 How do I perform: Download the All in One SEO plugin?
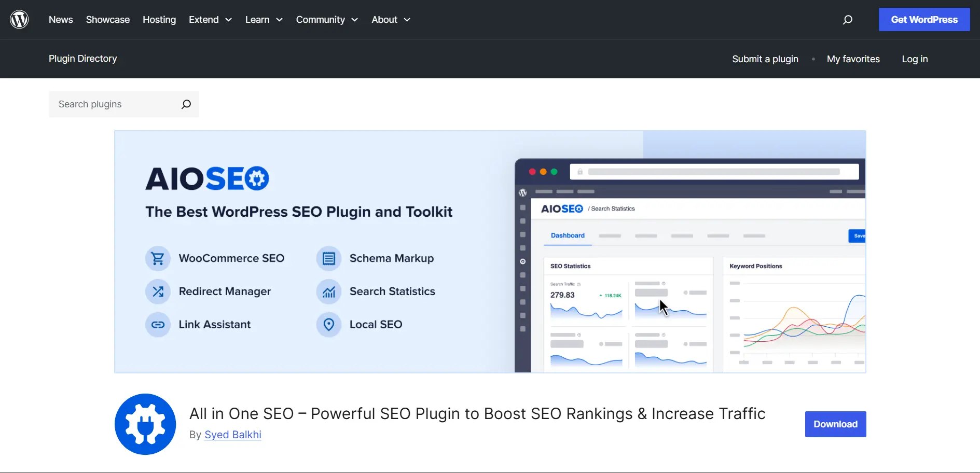coord(835,424)
